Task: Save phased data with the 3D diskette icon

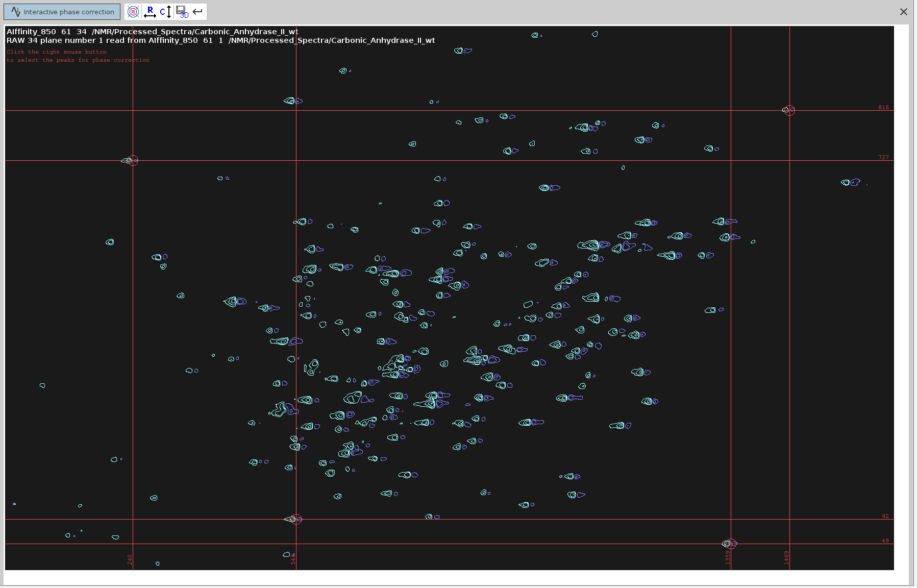Action: click(x=181, y=11)
